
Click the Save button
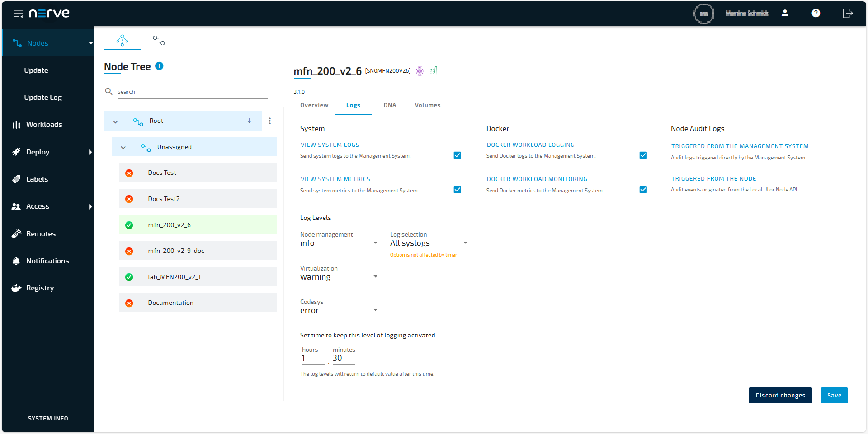(834, 395)
